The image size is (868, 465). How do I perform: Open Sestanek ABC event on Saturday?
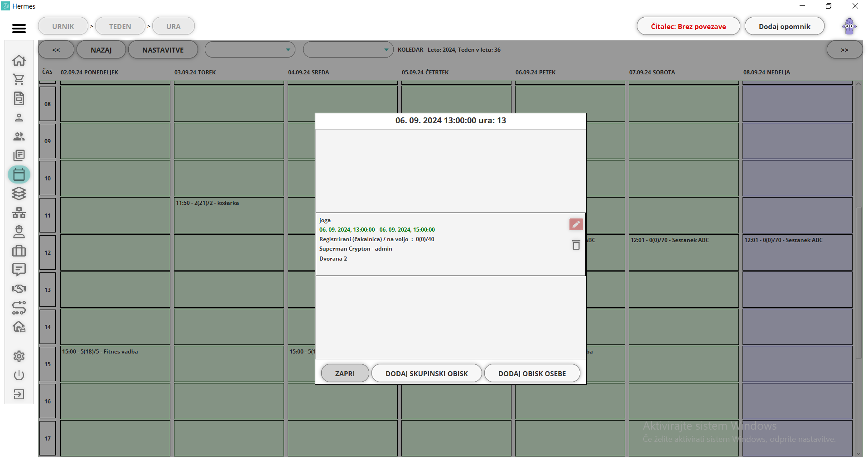(670, 240)
